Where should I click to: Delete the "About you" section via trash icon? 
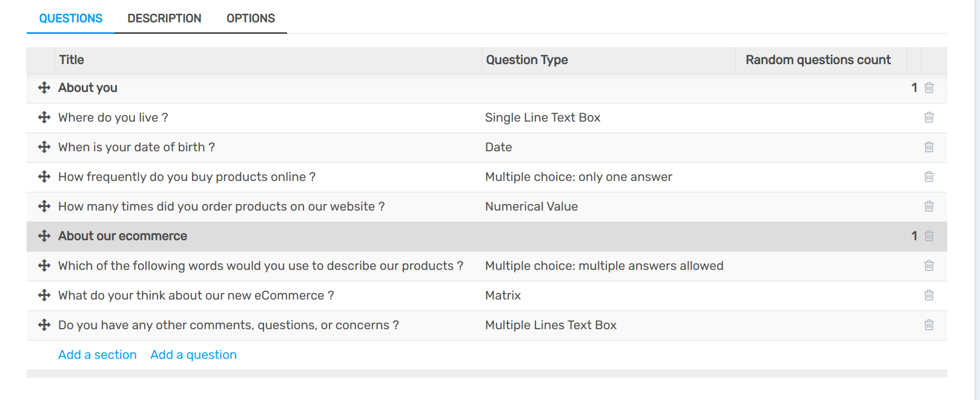coord(929,88)
